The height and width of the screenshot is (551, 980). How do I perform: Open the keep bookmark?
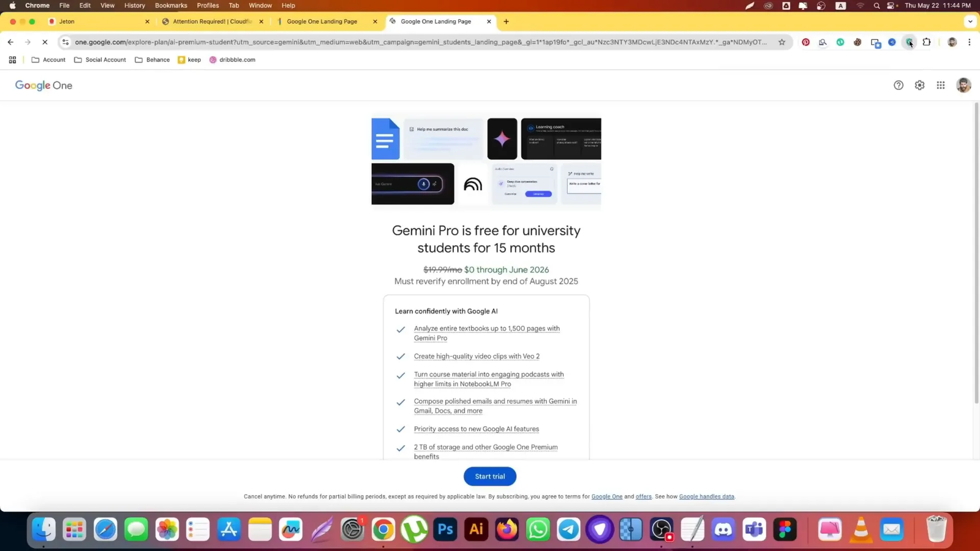coord(189,60)
